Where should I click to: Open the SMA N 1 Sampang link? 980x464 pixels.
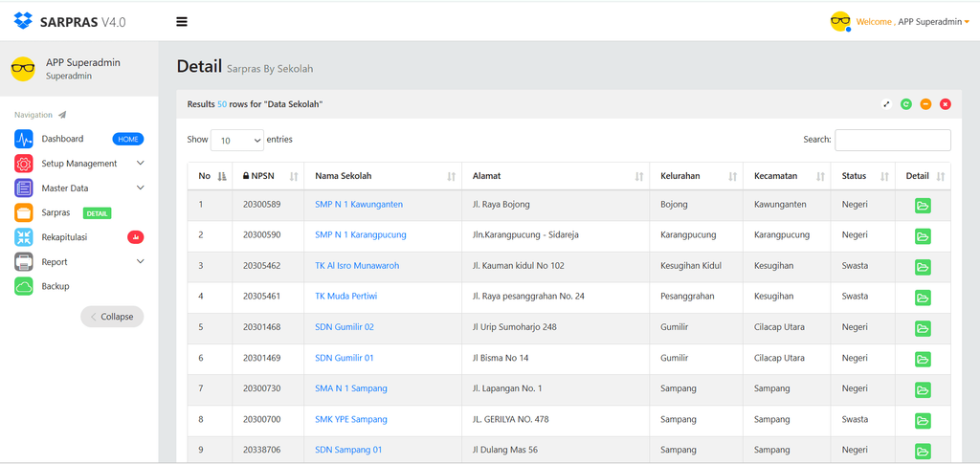tap(351, 388)
